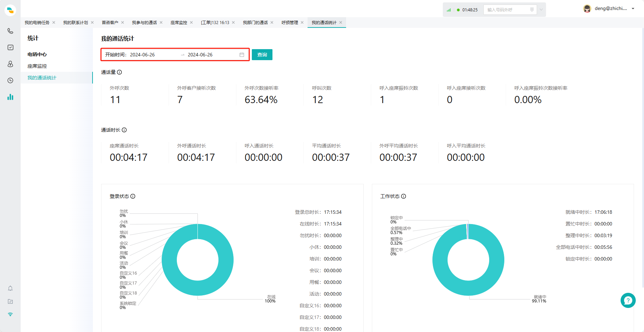Click the 在线 100% chart label

click(x=270, y=299)
